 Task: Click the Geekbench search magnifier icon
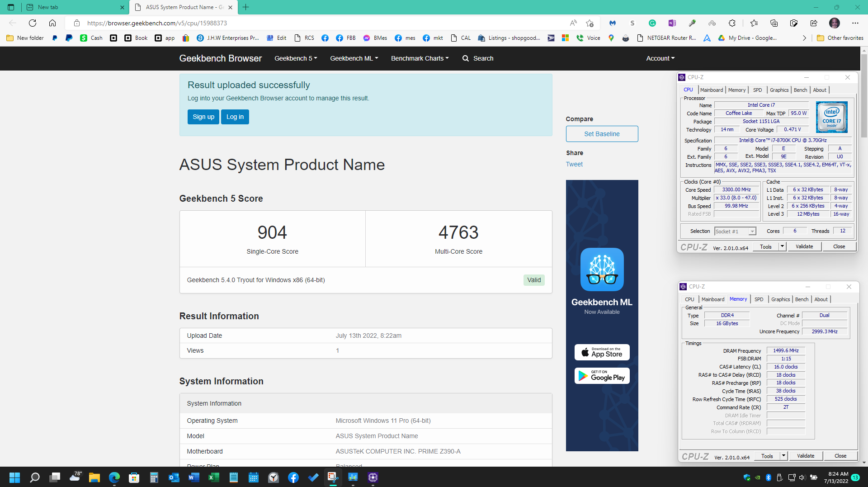coord(466,58)
